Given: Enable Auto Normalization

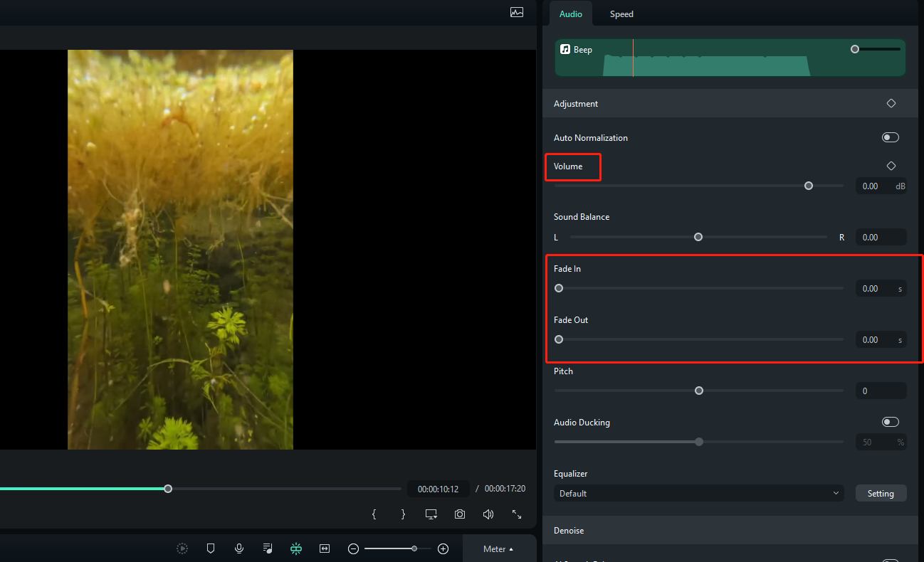Looking at the screenshot, I should 890,137.
